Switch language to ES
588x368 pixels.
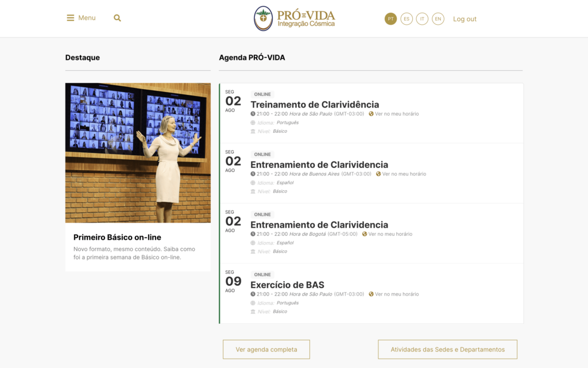407,19
